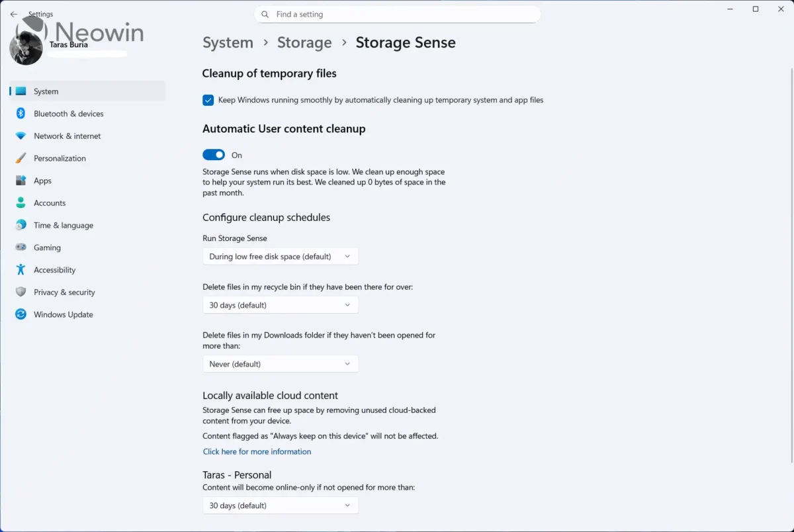
Task: Open Accounts using its person icon
Action: click(x=21, y=202)
